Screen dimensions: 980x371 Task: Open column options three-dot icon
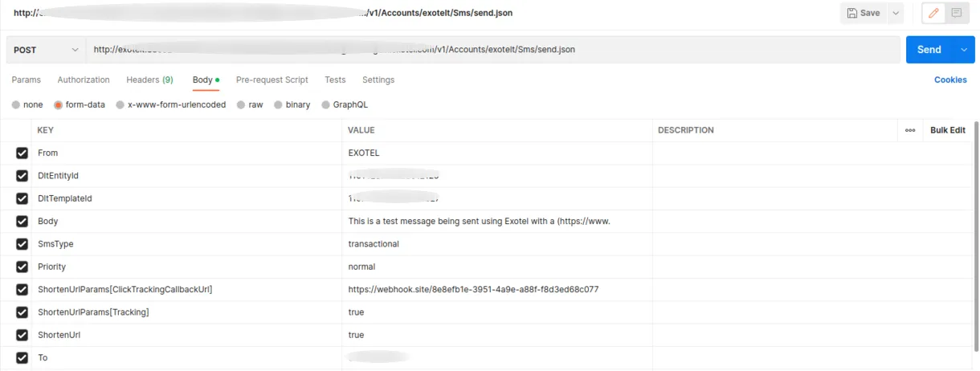coord(910,130)
